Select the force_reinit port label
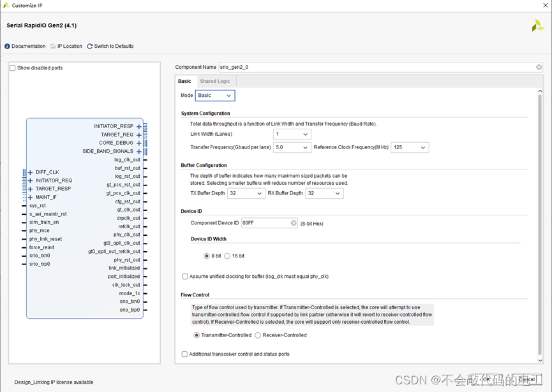The height and width of the screenshot is (392, 552). [x=41, y=247]
